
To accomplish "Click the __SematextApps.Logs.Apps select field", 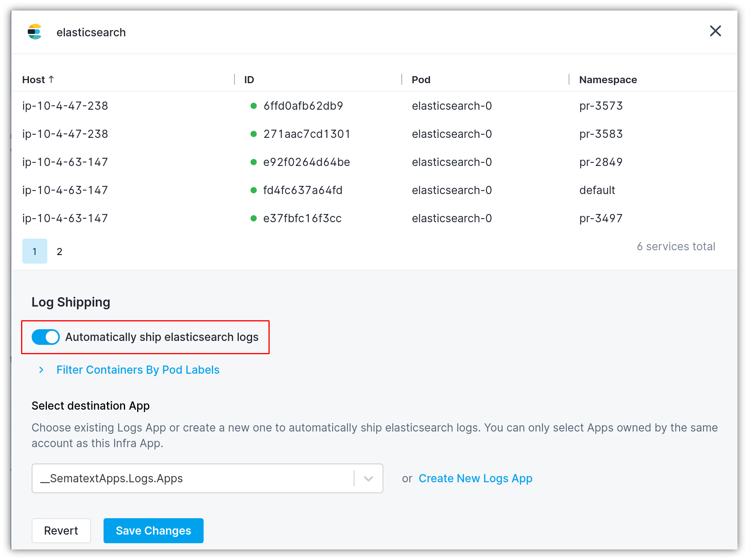I will click(x=207, y=478).
